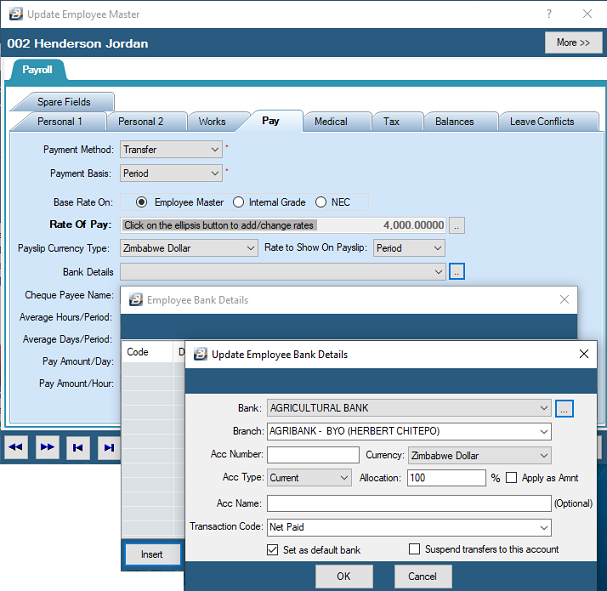607x591 pixels.
Task: Close Update Employee Bank Details dialog
Action: [584, 354]
